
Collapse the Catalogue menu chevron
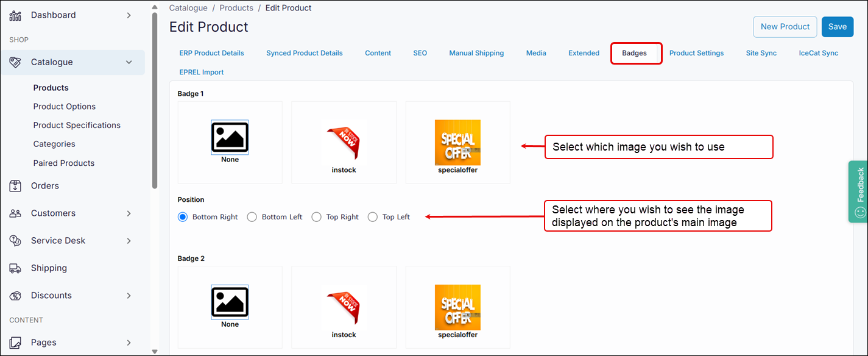pos(129,62)
